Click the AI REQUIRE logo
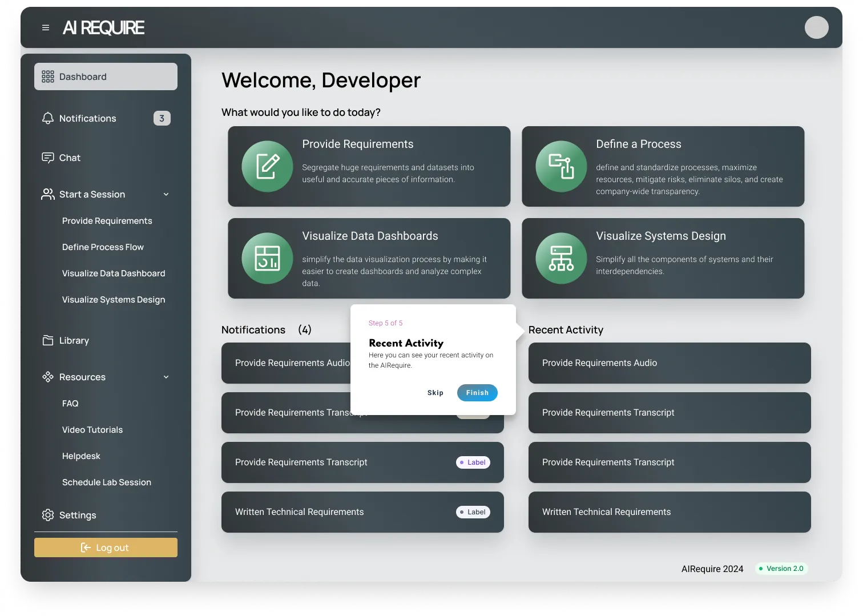Screen dimensions: 863x616 [103, 27]
